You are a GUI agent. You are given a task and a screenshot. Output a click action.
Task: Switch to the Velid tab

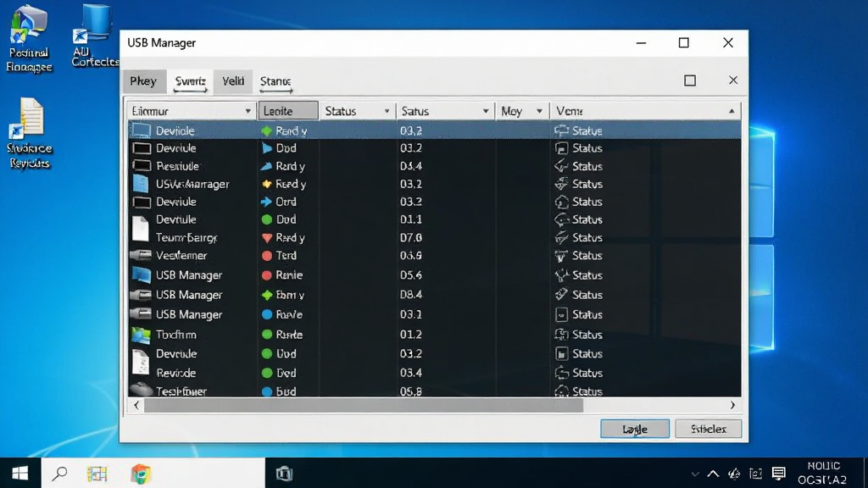(x=233, y=81)
